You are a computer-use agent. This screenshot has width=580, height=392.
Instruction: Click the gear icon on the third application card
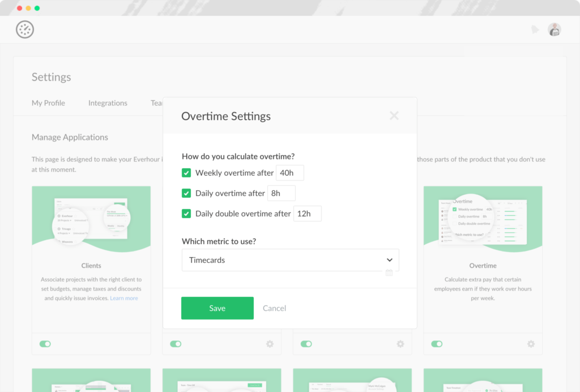(x=400, y=344)
